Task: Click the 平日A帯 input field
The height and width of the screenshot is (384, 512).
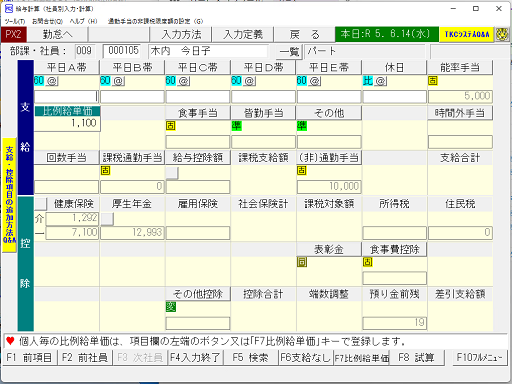Action: [x=66, y=97]
